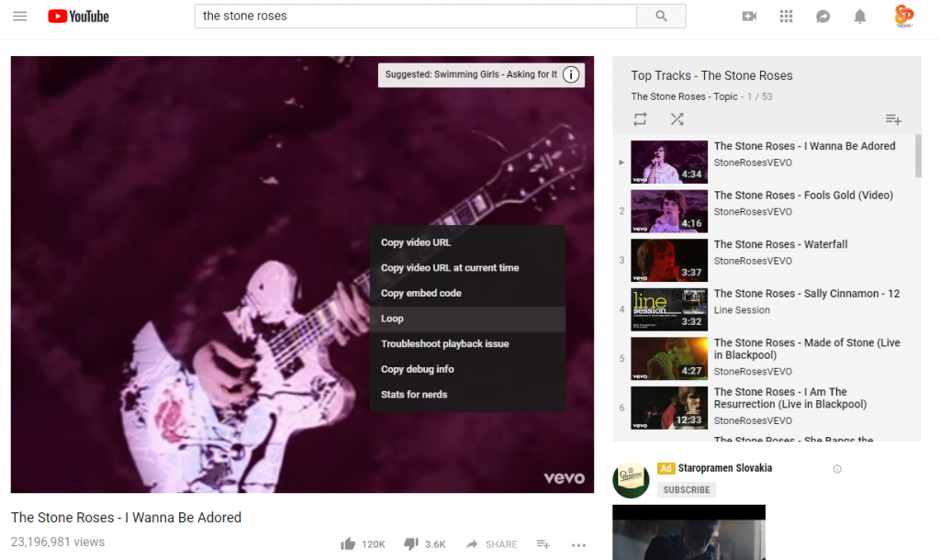The image size is (940, 560).
Task: Select Copy video URL
Action: 467,242
